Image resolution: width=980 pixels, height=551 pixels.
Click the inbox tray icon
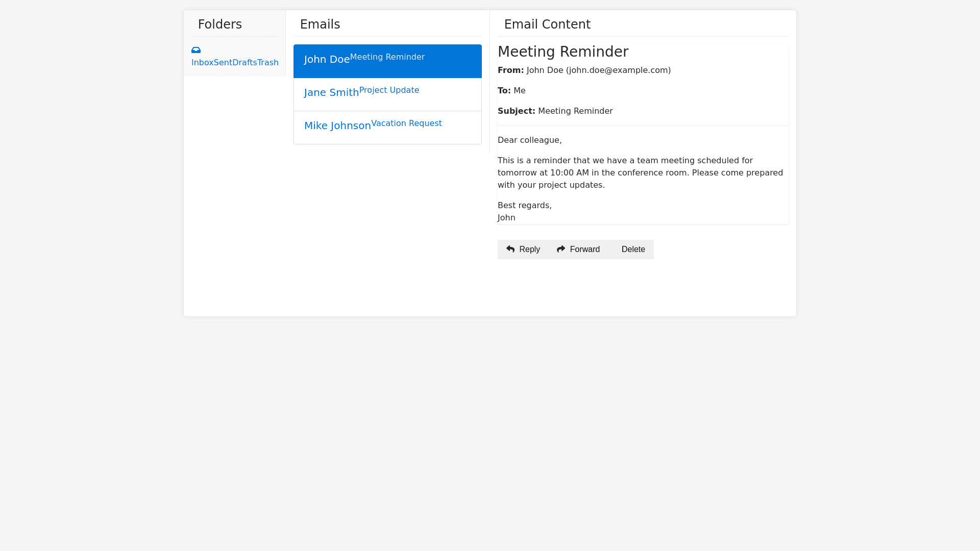click(196, 50)
